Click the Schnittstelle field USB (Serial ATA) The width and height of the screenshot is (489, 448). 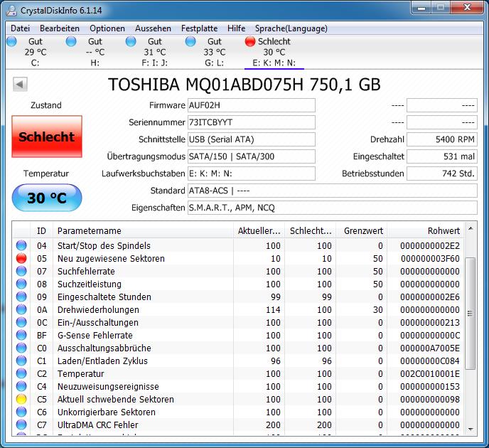coord(252,139)
